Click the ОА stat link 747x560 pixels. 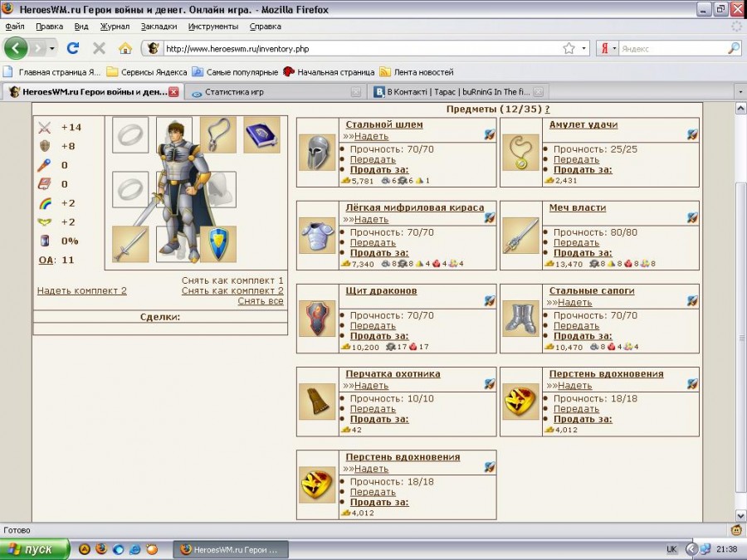pyautogui.click(x=46, y=260)
